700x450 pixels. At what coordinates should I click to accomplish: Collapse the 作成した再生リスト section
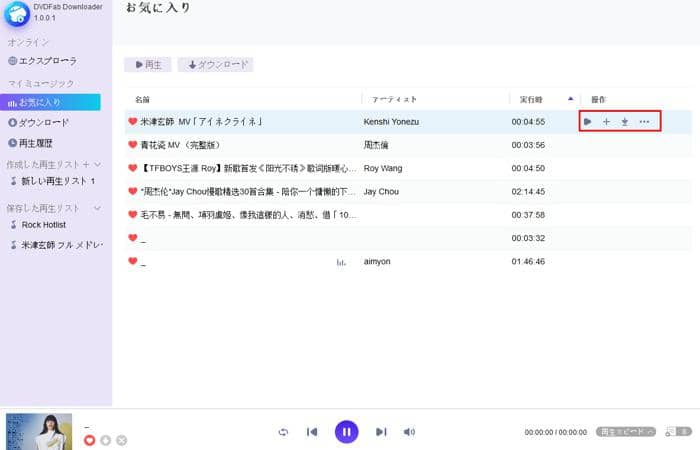click(97, 164)
